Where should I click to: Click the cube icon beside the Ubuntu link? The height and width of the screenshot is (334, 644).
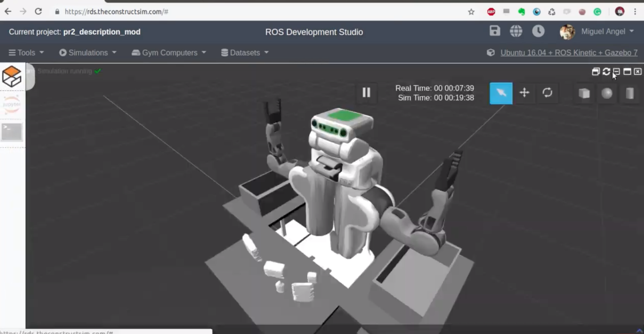click(491, 52)
